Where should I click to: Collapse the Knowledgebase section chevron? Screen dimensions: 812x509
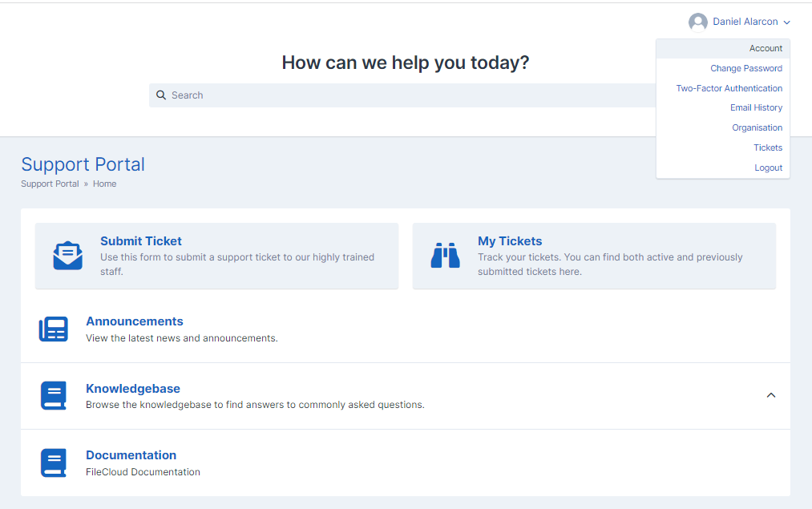click(x=771, y=395)
